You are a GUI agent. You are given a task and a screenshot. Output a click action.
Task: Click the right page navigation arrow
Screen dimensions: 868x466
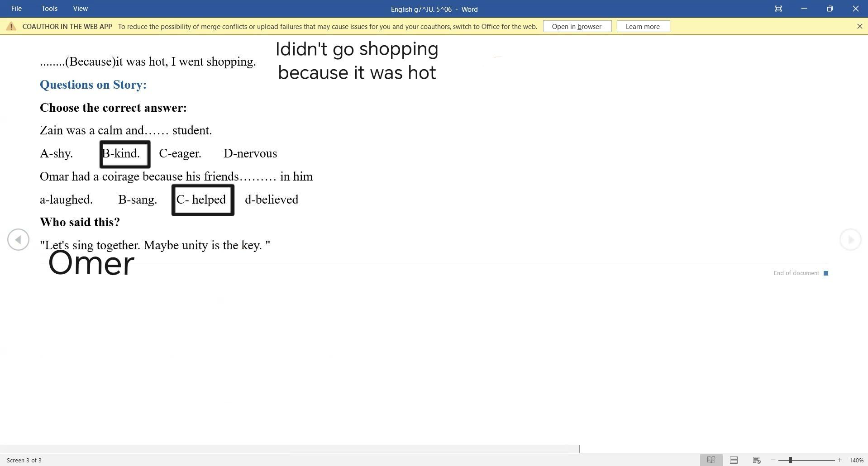(850, 239)
